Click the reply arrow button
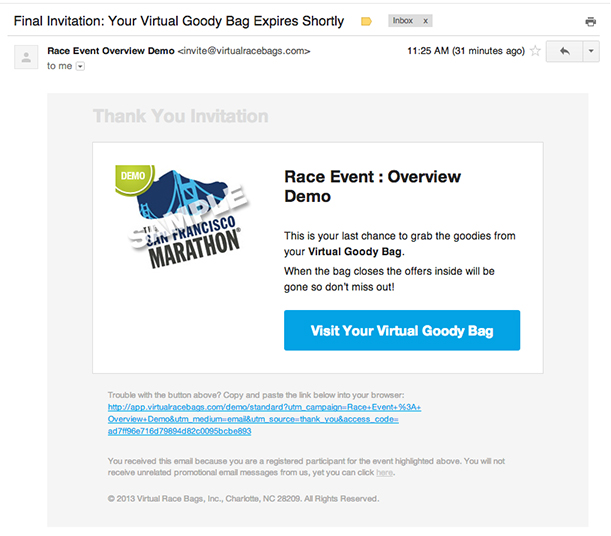Image resolution: width=611 pixels, height=536 pixels. point(564,51)
